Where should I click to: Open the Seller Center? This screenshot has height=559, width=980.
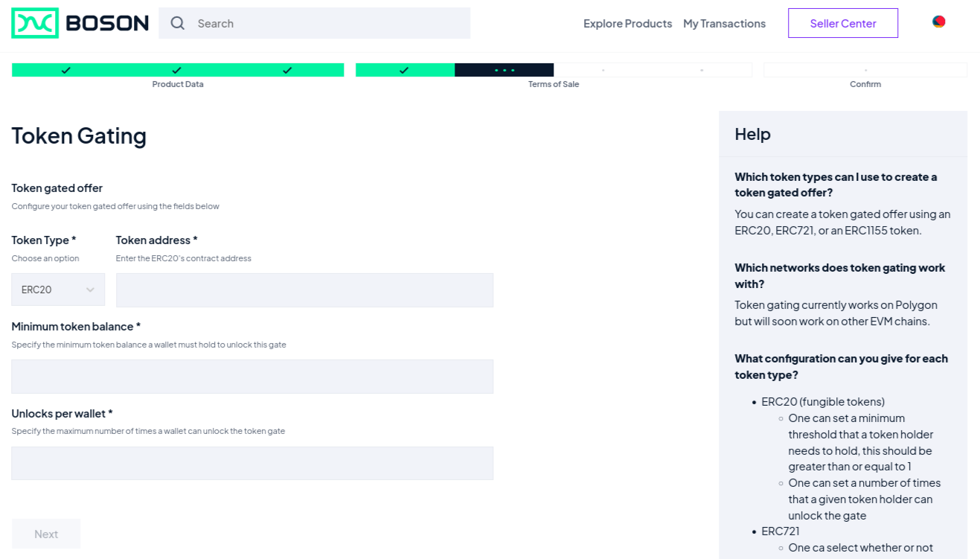point(842,23)
